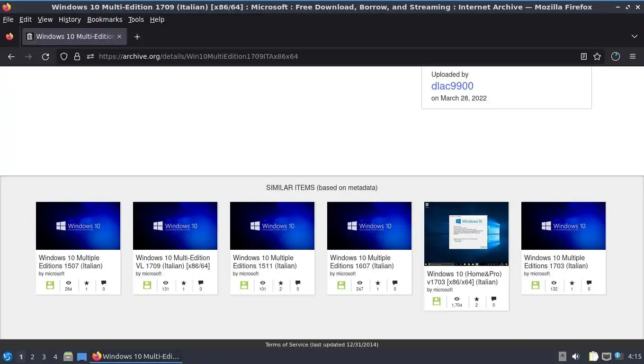The width and height of the screenshot is (644, 364).
Task: Expand the list all tabs chevron
Action: (635, 36)
